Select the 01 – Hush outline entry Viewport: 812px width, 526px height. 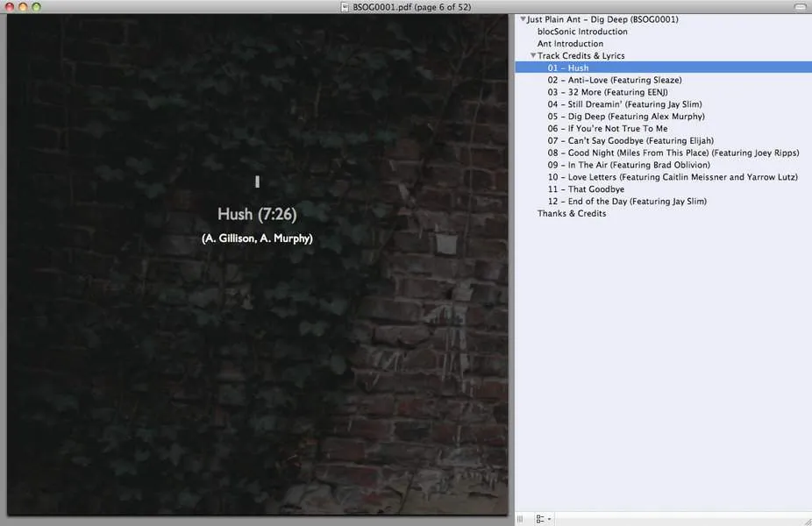(664, 68)
